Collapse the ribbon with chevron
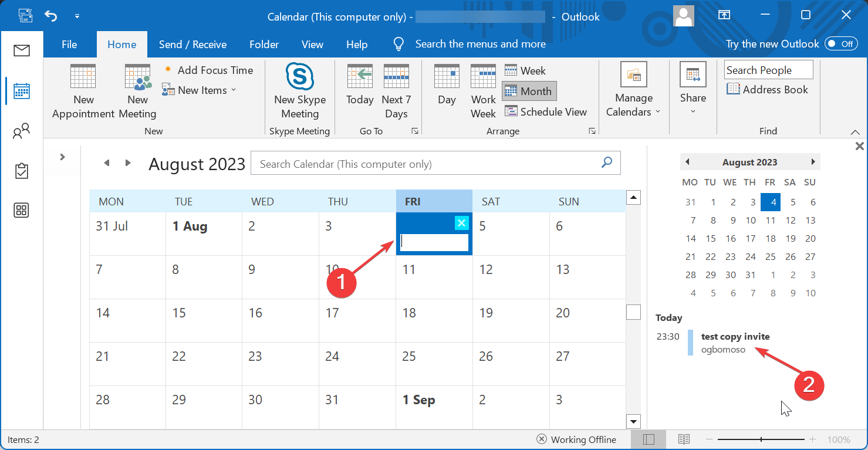 click(x=854, y=132)
